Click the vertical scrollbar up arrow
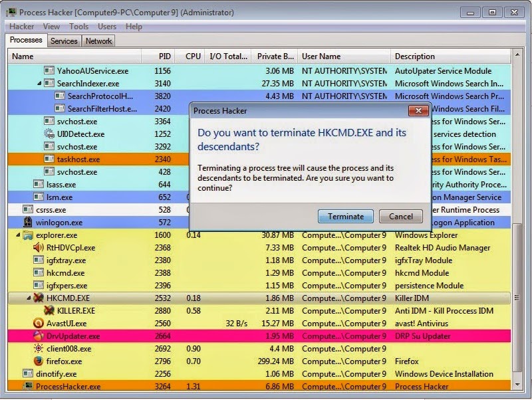Viewport: 532px width, 400px height. point(517,54)
